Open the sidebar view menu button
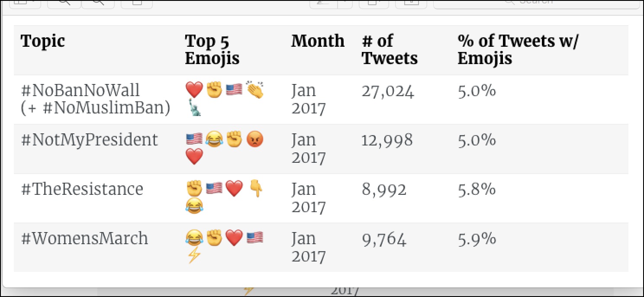644x297 pixels. point(25,3)
